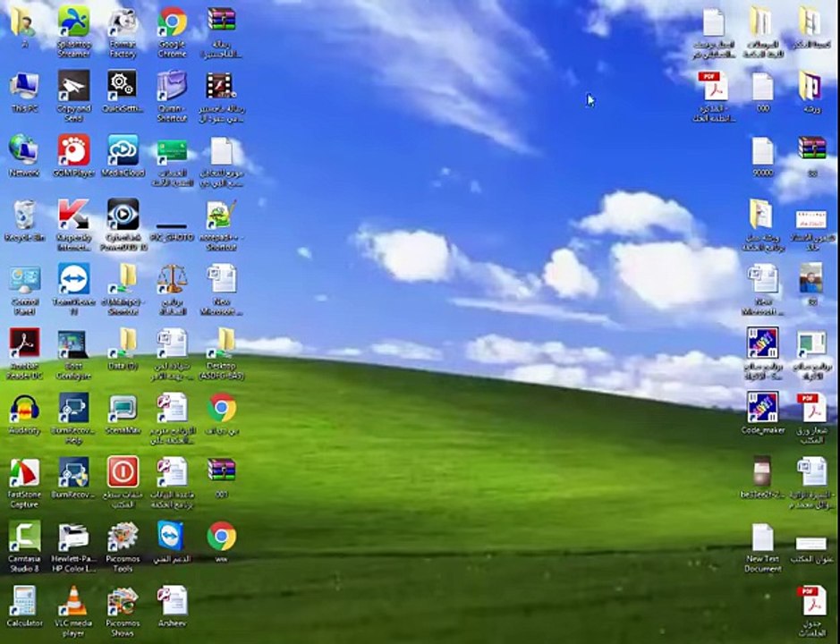Screen dimensions: 840x644
Task: Launch TeamViewer 10 from the desktop
Action: pyautogui.click(x=73, y=289)
